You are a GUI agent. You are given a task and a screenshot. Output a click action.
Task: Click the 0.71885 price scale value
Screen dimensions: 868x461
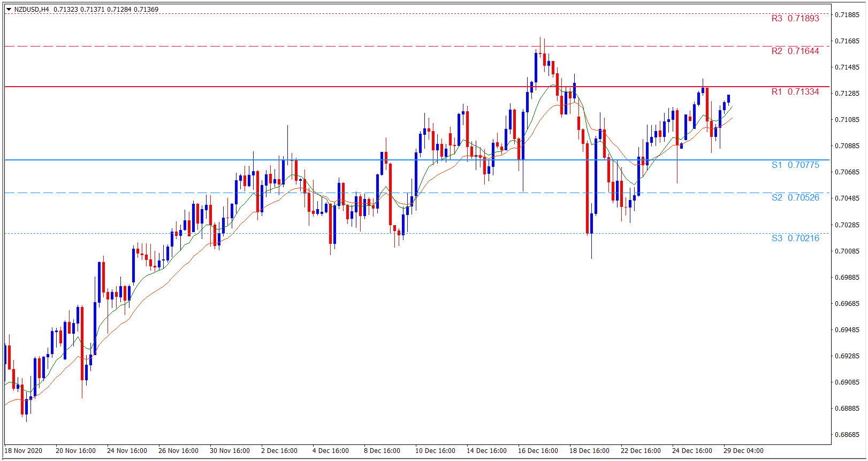[x=847, y=14]
